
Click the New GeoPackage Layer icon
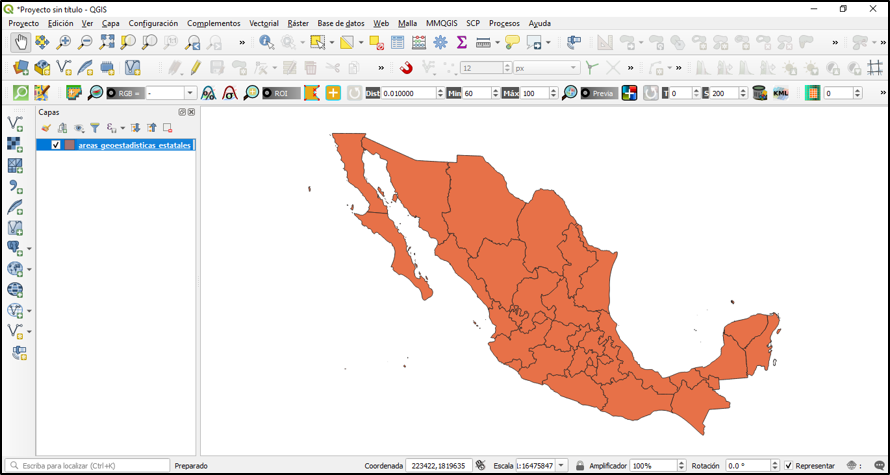(x=42, y=68)
